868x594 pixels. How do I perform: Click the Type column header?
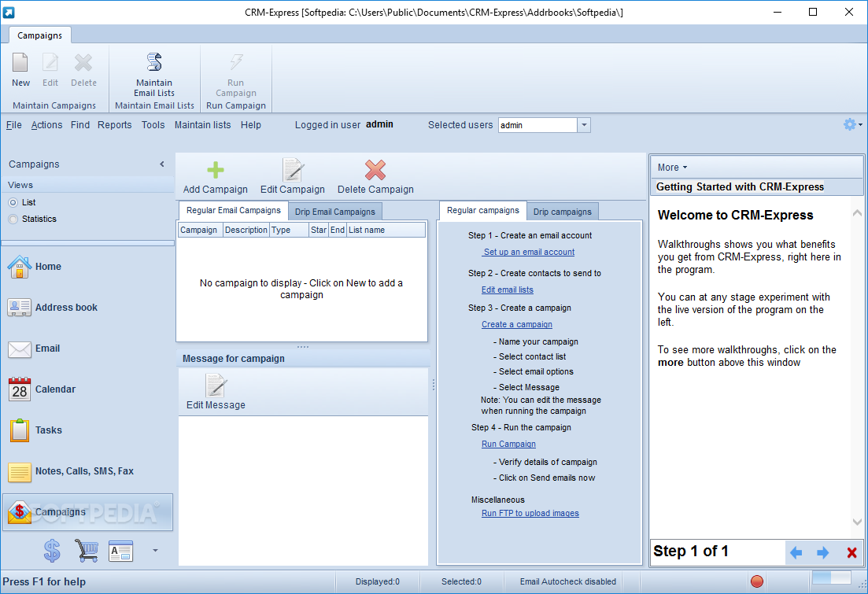point(289,230)
